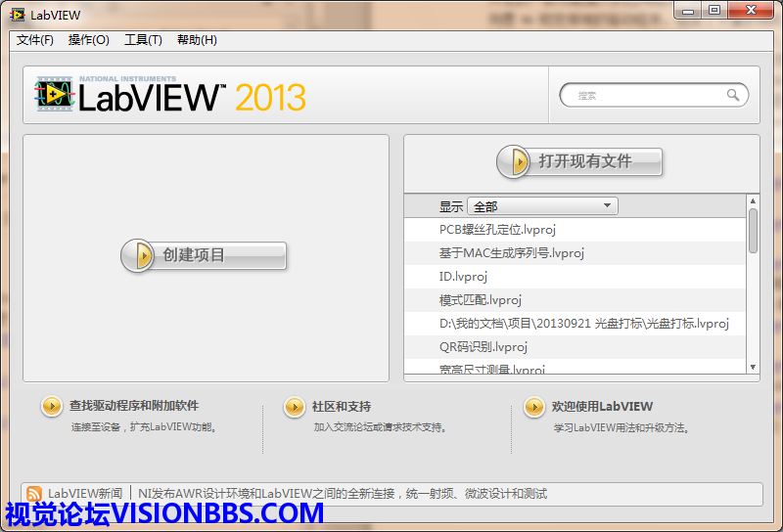Click the arrow icon beside 打开现有文件
Viewport: 783px width, 532px height.
click(514, 161)
